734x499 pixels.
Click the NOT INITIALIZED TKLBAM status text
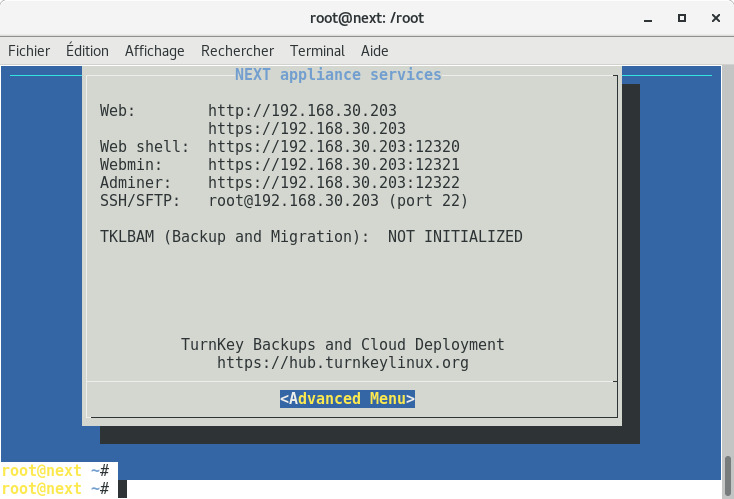point(455,237)
